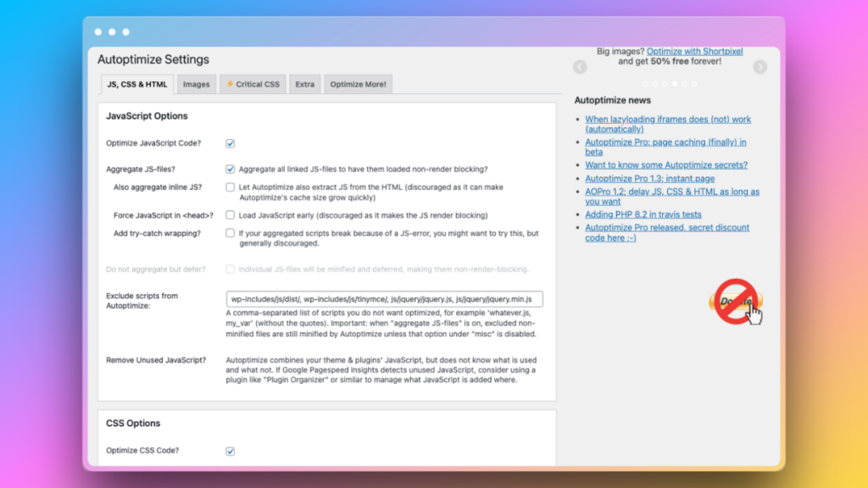868x488 pixels.
Task: Select the fifth banner carousel dot
Action: 685,84
